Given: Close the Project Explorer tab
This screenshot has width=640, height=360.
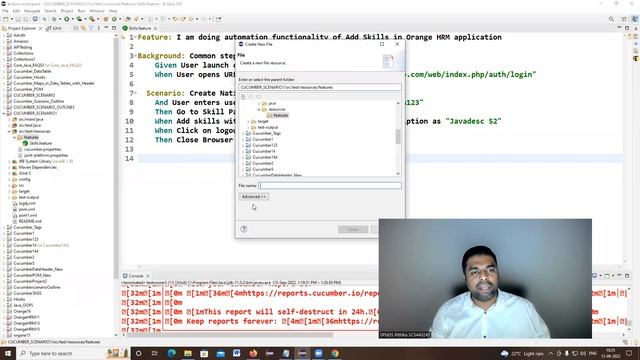Looking at the screenshot, I should pos(40,28).
